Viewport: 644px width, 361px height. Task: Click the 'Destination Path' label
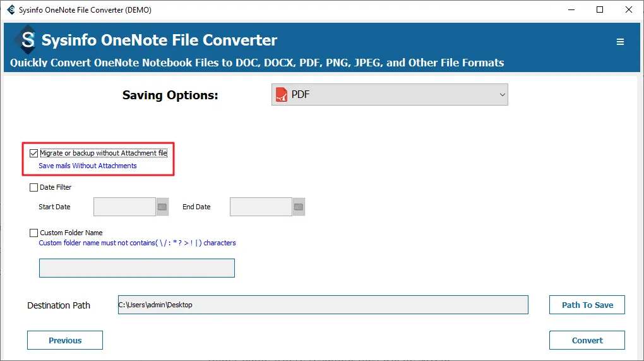[x=59, y=305]
